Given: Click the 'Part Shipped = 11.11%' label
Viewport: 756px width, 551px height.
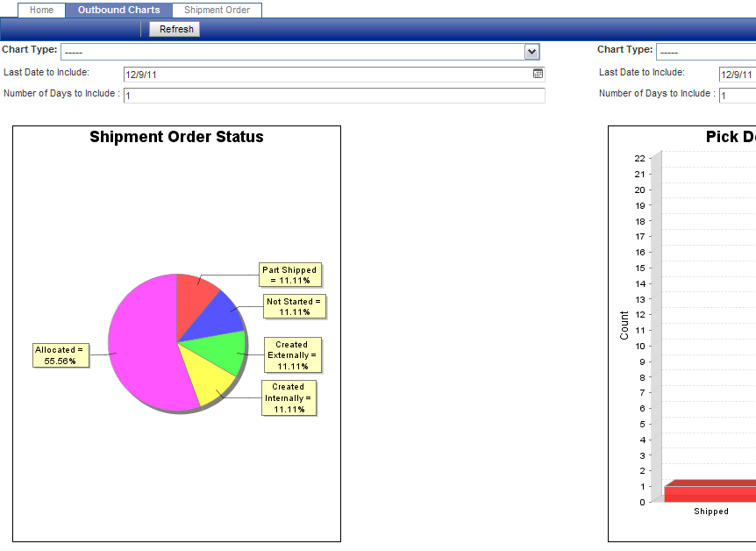Looking at the screenshot, I should [290, 275].
